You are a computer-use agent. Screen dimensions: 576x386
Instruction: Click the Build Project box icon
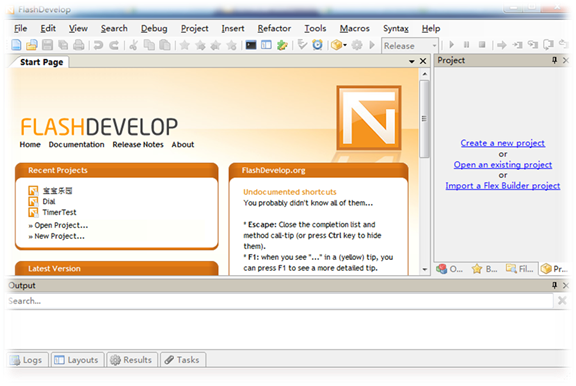pos(336,45)
